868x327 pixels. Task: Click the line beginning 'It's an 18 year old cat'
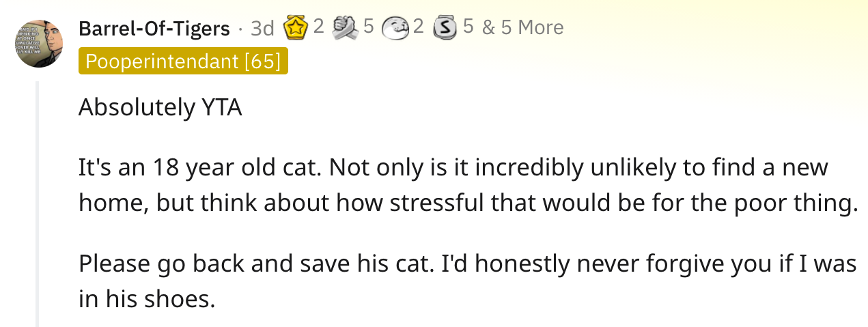(453, 167)
